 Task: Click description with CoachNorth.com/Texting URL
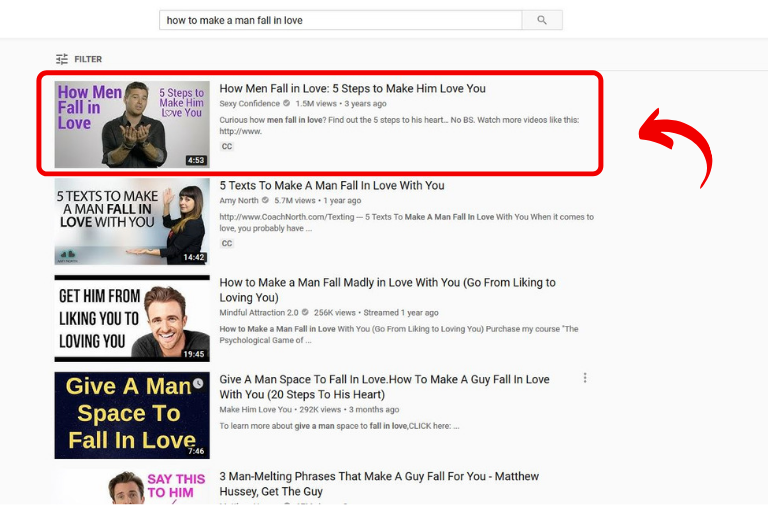407,222
